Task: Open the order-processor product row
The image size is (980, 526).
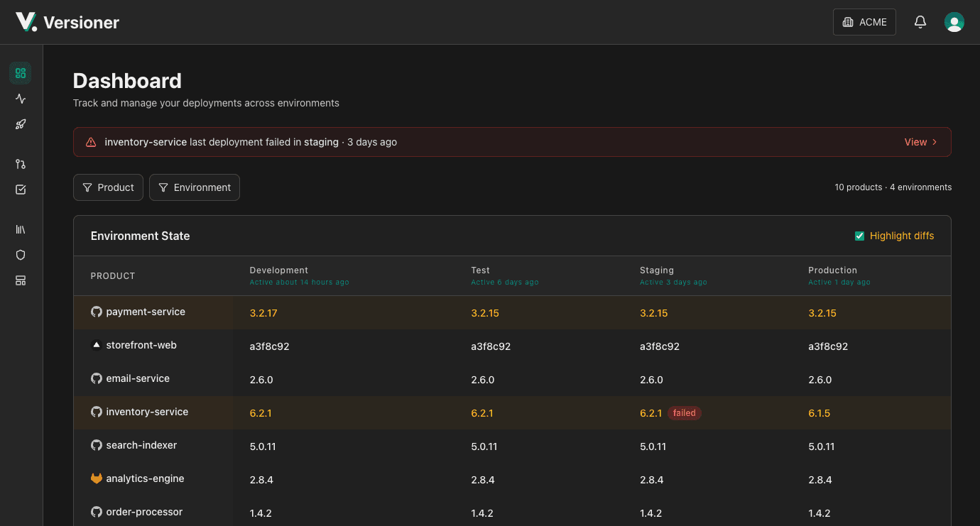Action: click(512, 511)
